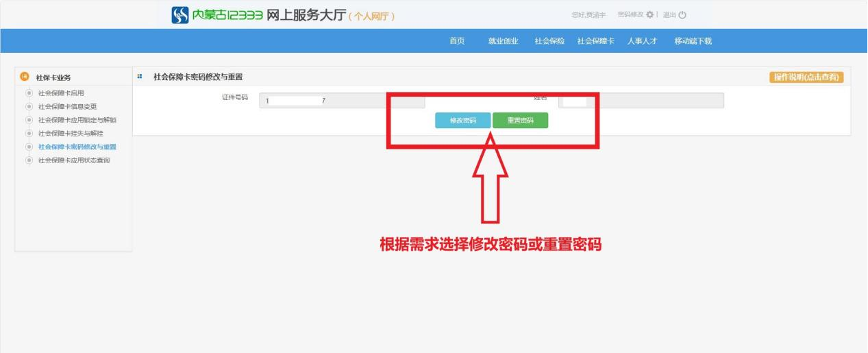
Task: Click the 证件号码 input field
Action: [x=341, y=101]
